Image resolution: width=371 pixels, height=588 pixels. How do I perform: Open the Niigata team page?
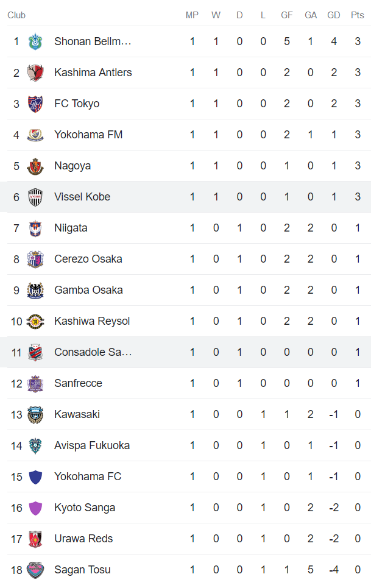71,228
